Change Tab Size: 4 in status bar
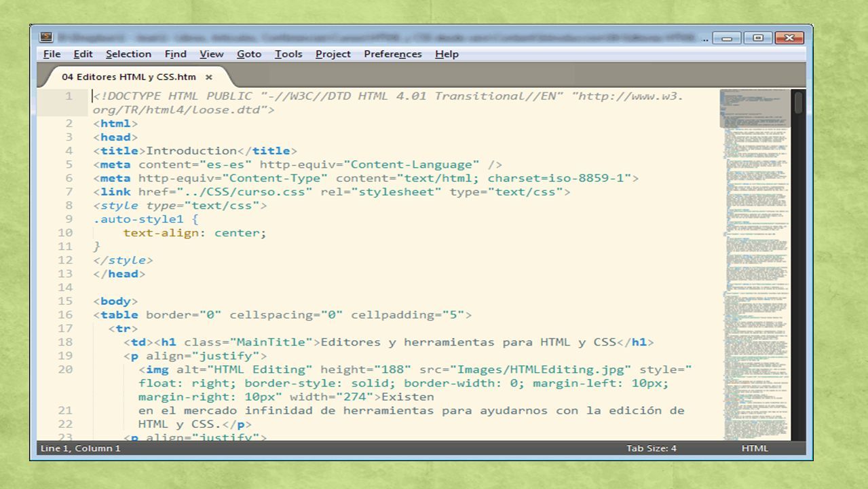 [x=651, y=448]
